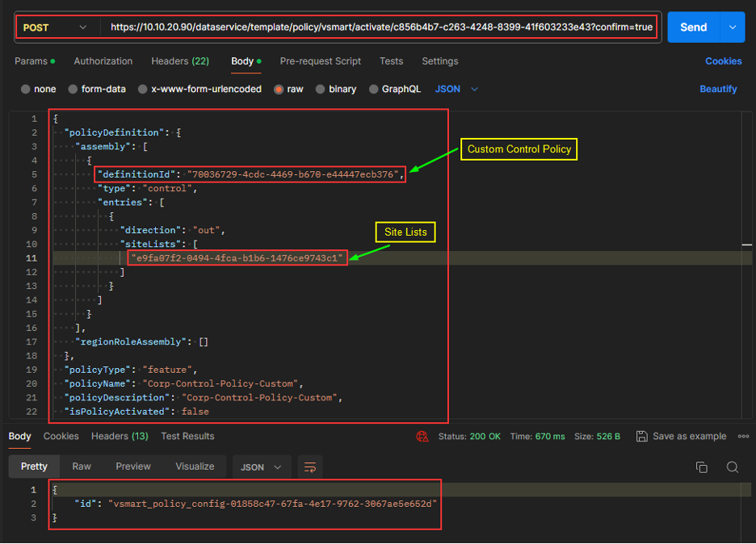Open the Send button arrow dropdown

[732, 27]
